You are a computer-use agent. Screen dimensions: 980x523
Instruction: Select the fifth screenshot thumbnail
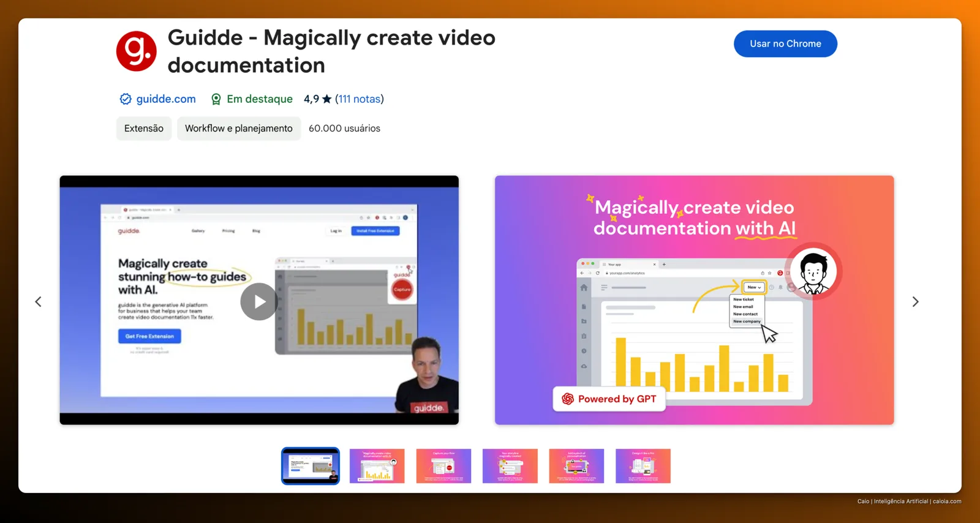pyautogui.click(x=576, y=466)
